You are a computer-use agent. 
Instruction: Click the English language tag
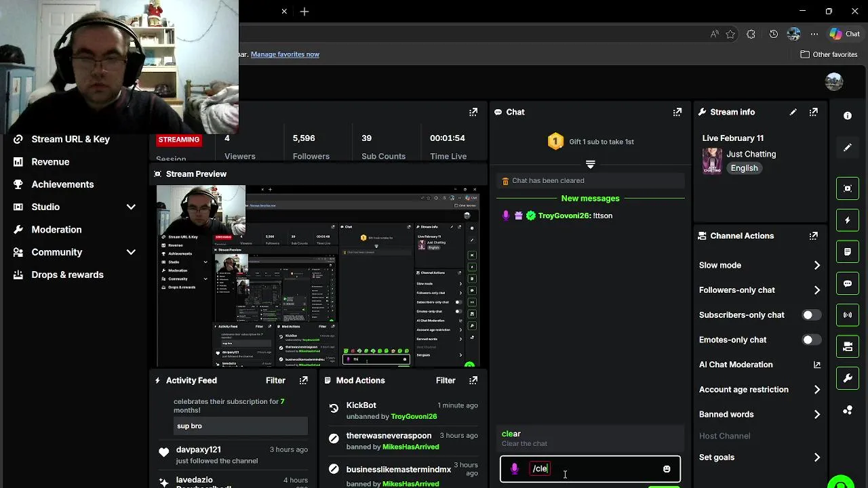pos(744,168)
